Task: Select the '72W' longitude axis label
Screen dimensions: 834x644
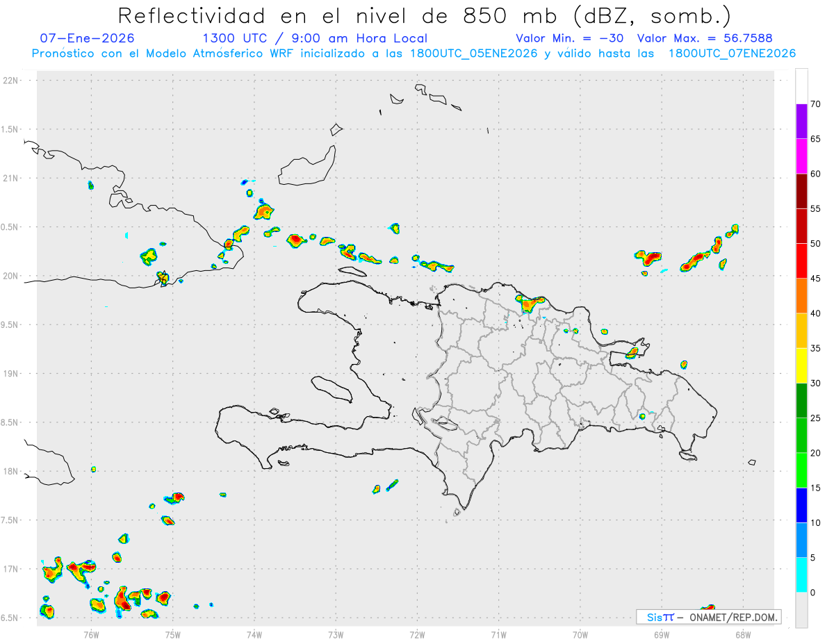Action: click(417, 634)
